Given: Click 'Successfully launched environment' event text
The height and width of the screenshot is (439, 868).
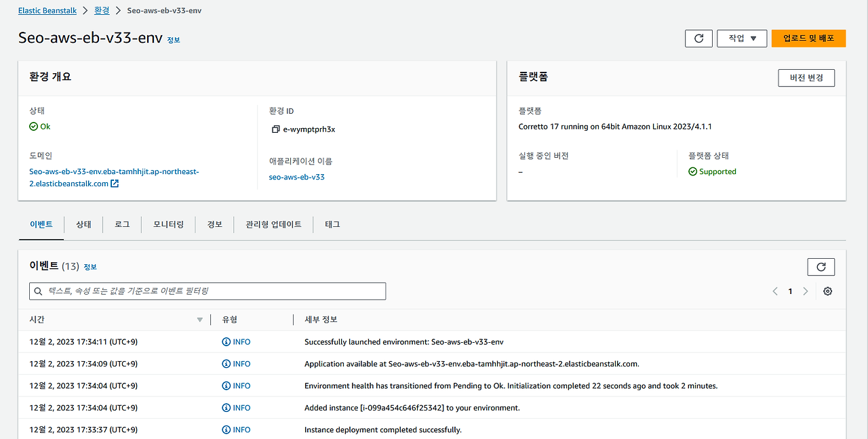Looking at the screenshot, I should click(x=404, y=342).
